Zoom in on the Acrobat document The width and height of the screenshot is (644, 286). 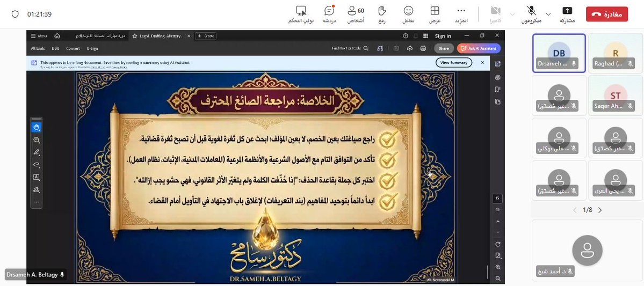(x=498, y=267)
